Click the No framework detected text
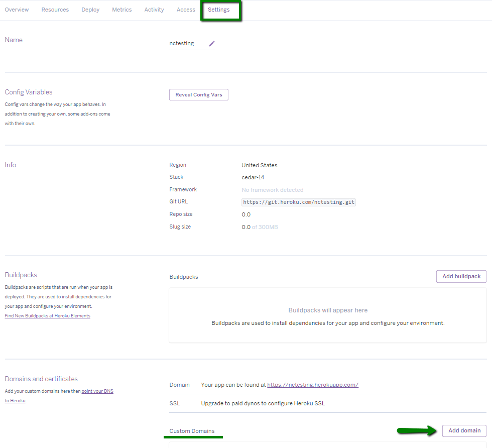Viewport: 492px width, 448px height. (272, 190)
